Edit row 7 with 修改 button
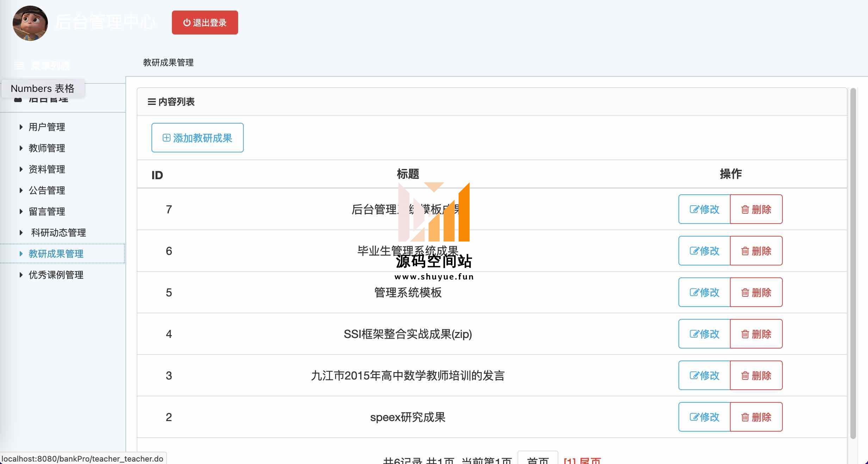The height and width of the screenshot is (464, 868). (705, 209)
